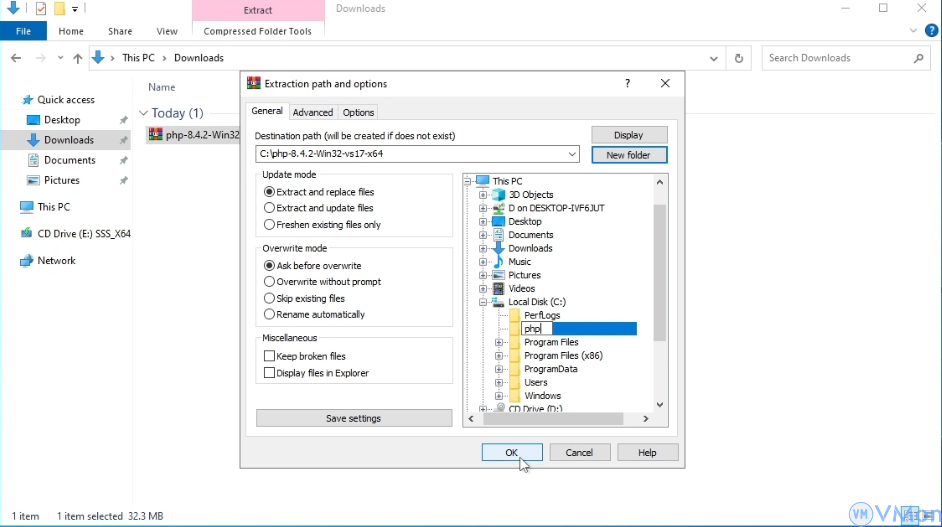Click the blue Explorer help icon on ribbon
Image resolution: width=942 pixels, height=527 pixels.
(931, 31)
